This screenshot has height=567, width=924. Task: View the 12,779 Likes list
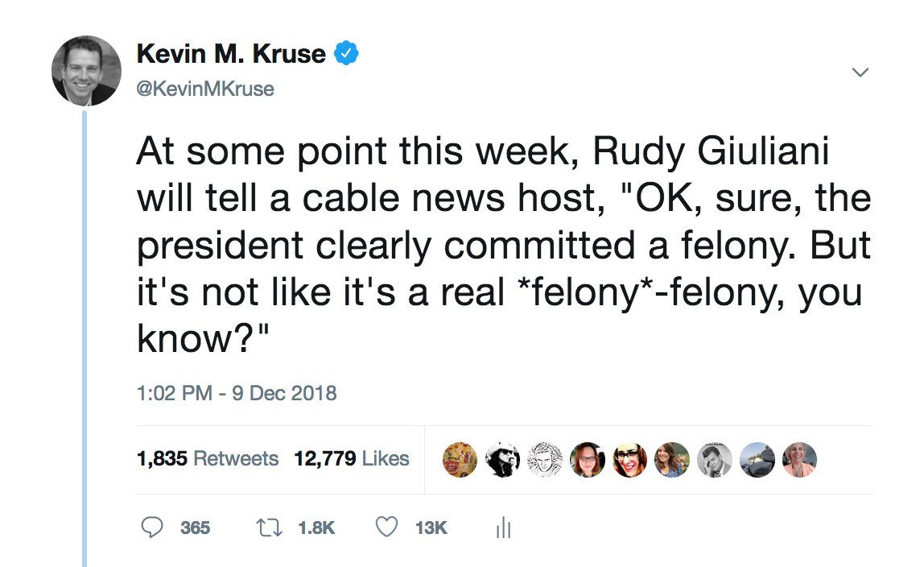point(352,459)
